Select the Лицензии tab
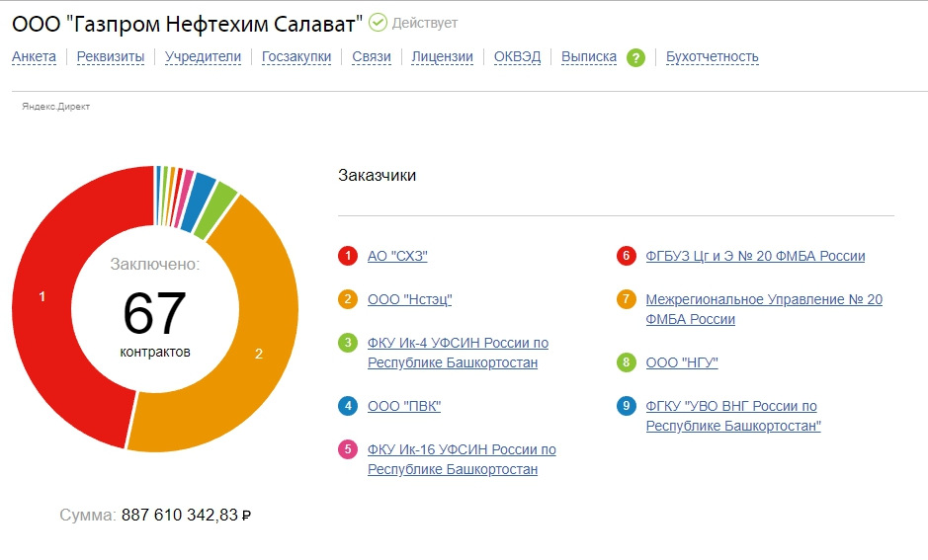The width and height of the screenshot is (928, 560). coord(442,56)
